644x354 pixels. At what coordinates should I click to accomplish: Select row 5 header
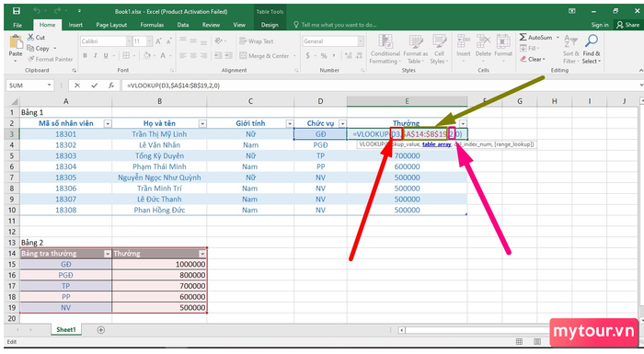12,156
